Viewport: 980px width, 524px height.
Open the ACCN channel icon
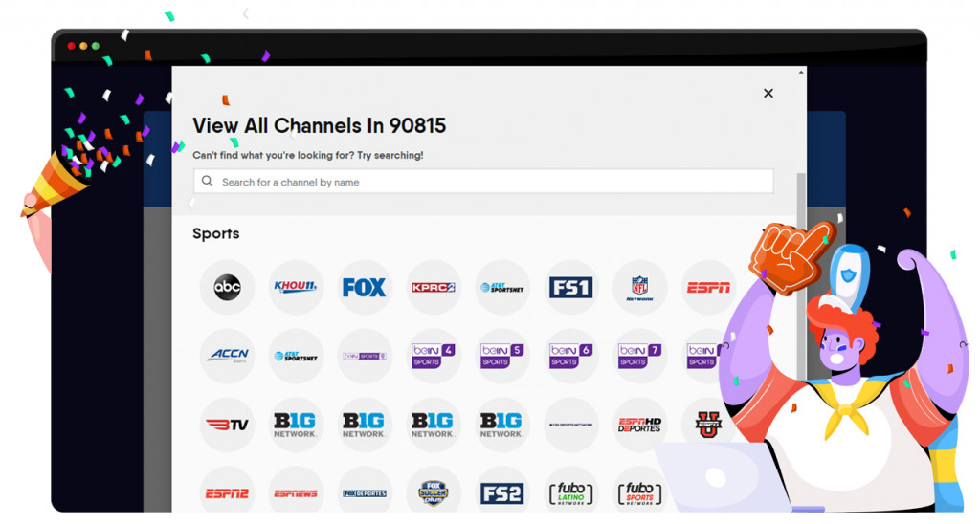(227, 356)
